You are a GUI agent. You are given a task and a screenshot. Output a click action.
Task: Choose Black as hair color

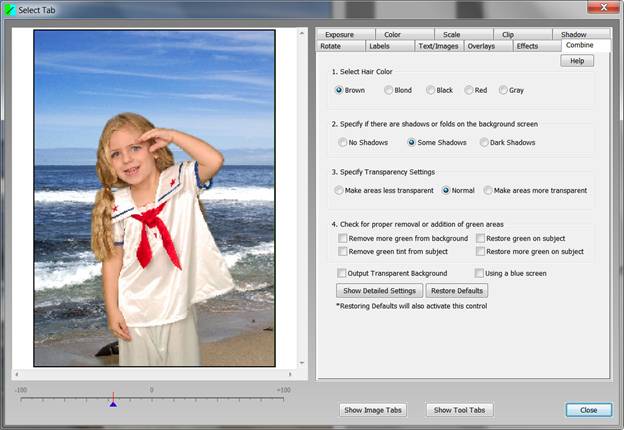[431, 90]
